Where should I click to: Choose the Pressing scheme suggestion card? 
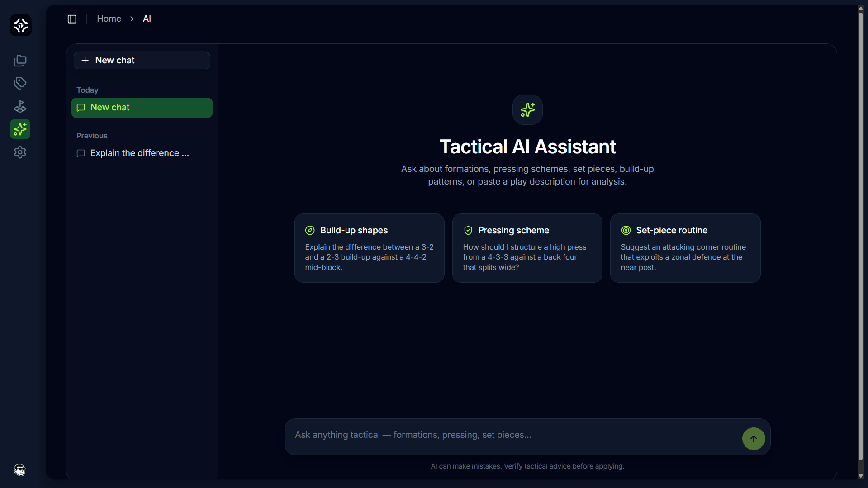(527, 248)
